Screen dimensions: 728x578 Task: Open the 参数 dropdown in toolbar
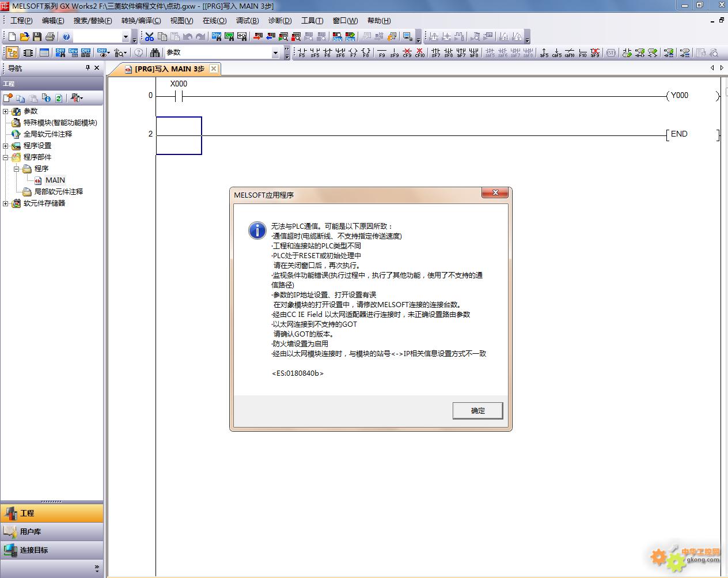pos(275,52)
